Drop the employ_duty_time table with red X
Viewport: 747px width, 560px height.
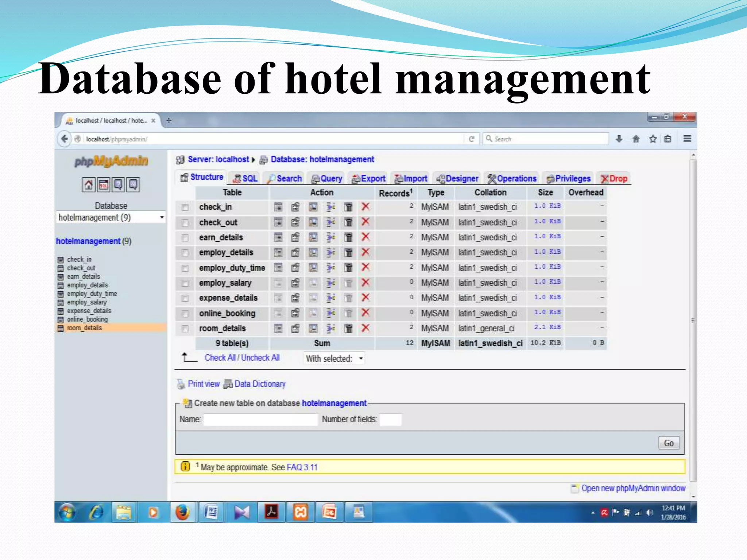365,267
